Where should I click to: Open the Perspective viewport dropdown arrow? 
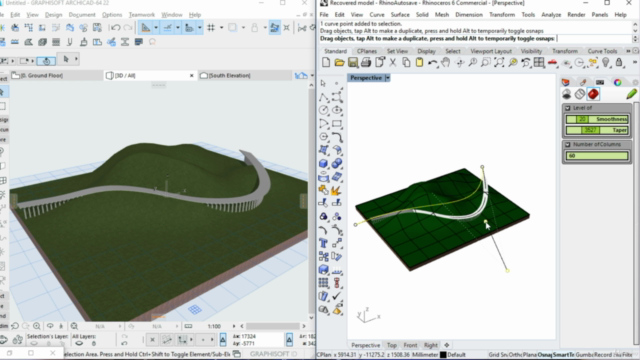tap(387, 78)
